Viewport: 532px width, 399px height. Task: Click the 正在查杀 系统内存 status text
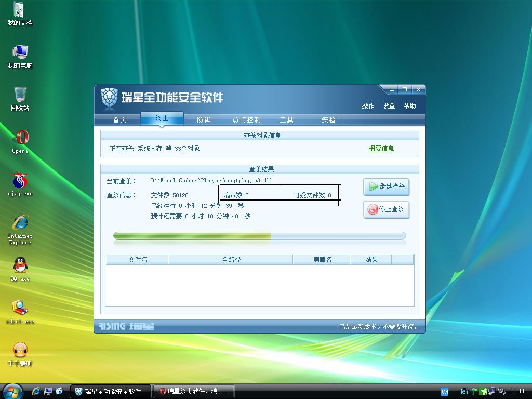[154, 149]
